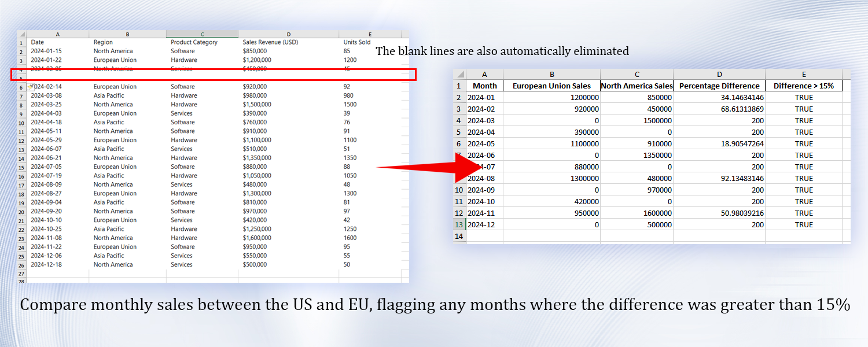
Task: Select the cell containing 34.14634146
Action: click(719, 97)
